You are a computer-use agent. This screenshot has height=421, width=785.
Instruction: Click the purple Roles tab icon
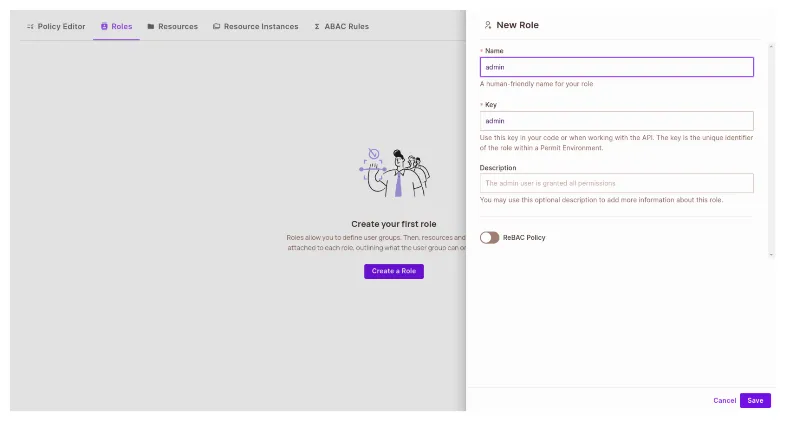pos(104,26)
